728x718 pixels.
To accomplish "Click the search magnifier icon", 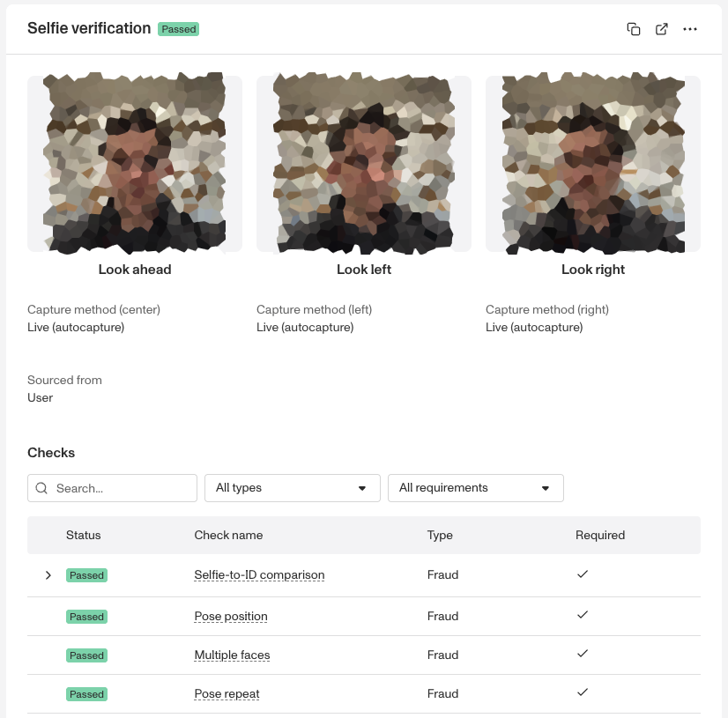I will (41, 487).
